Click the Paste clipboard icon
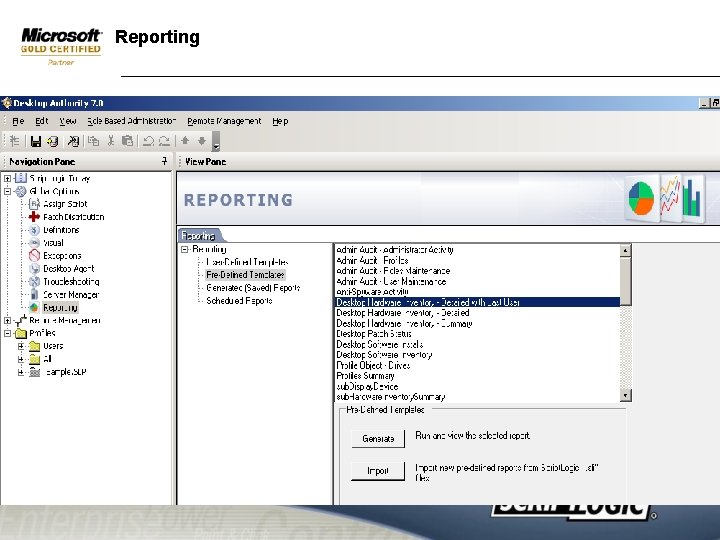The image size is (720, 540). [x=128, y=141]
